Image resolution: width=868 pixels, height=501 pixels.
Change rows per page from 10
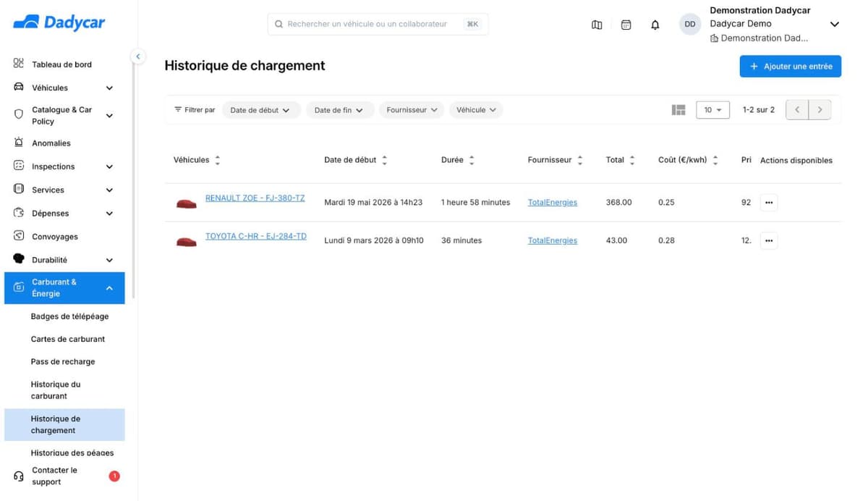pyautogui.click(x=712, y=110)
